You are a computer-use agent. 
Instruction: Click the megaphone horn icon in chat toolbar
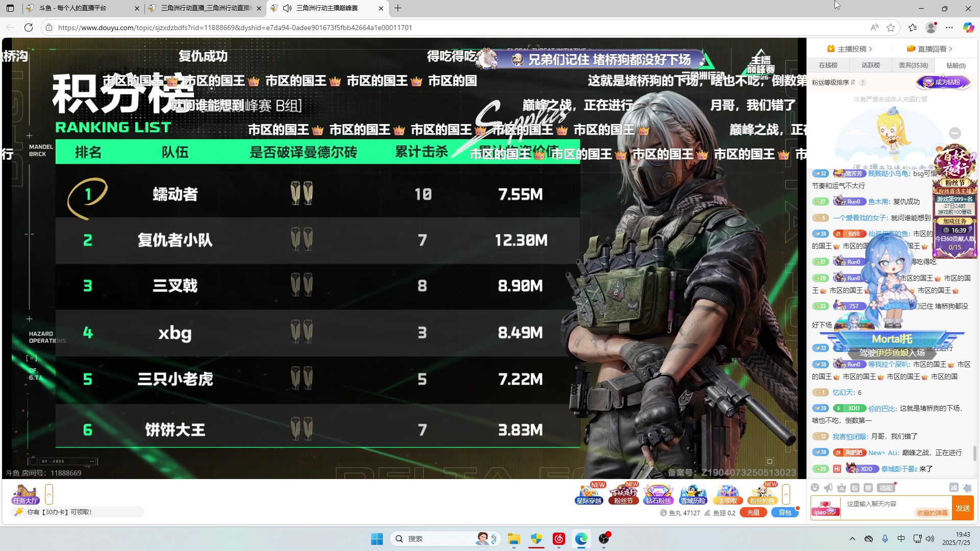828,488
